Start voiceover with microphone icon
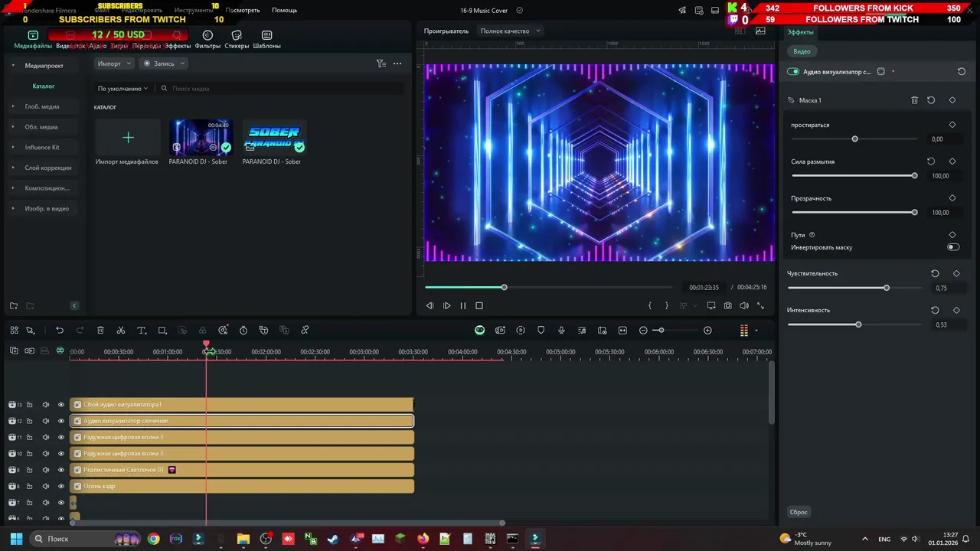 pyautogui.click(x=561, y=330)
